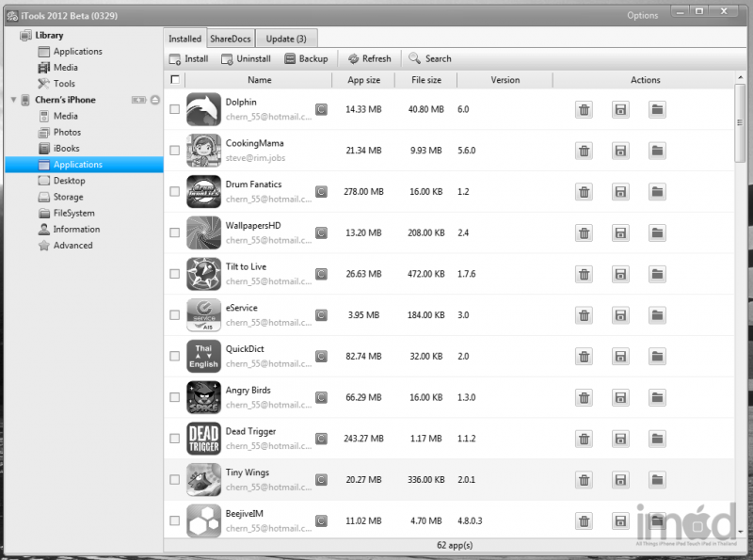The width and height of the screenshot is (753, 560).
Task: Switch to the ShareDocs tab
Action: pyautogui.click(x=230, y=39)
